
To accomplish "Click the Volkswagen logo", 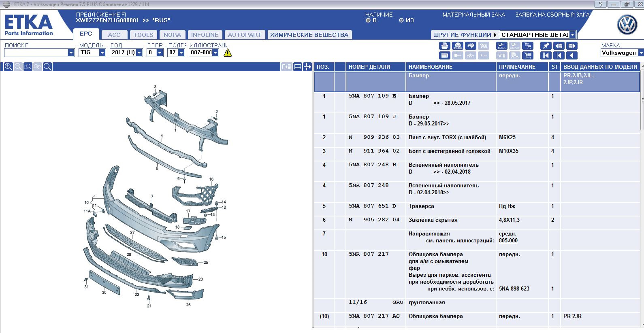I will coord(627,25).
